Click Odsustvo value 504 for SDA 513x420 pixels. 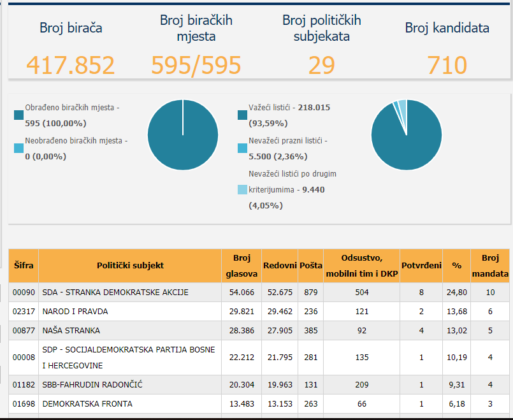tap(362, 293)
